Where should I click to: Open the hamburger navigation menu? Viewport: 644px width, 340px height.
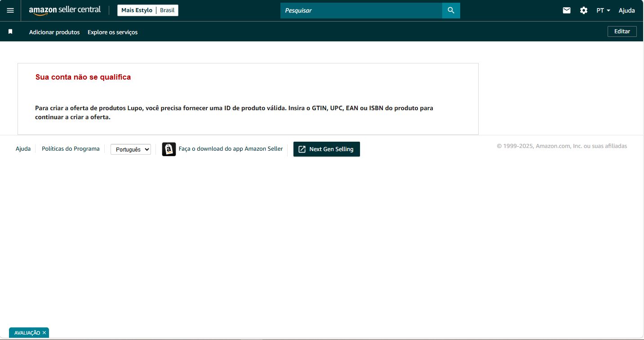pos(10,10)
